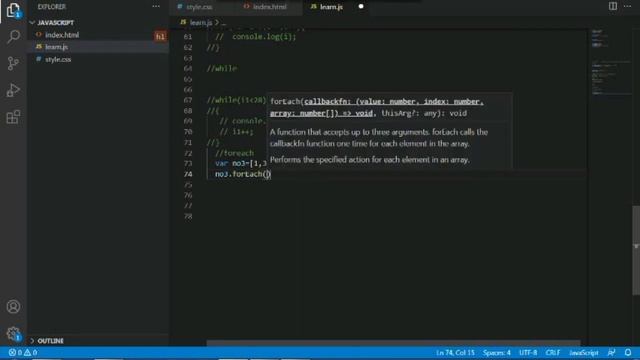
Task: Go to line via Ln 74, Col 15
Action: (x=455, y=352)
